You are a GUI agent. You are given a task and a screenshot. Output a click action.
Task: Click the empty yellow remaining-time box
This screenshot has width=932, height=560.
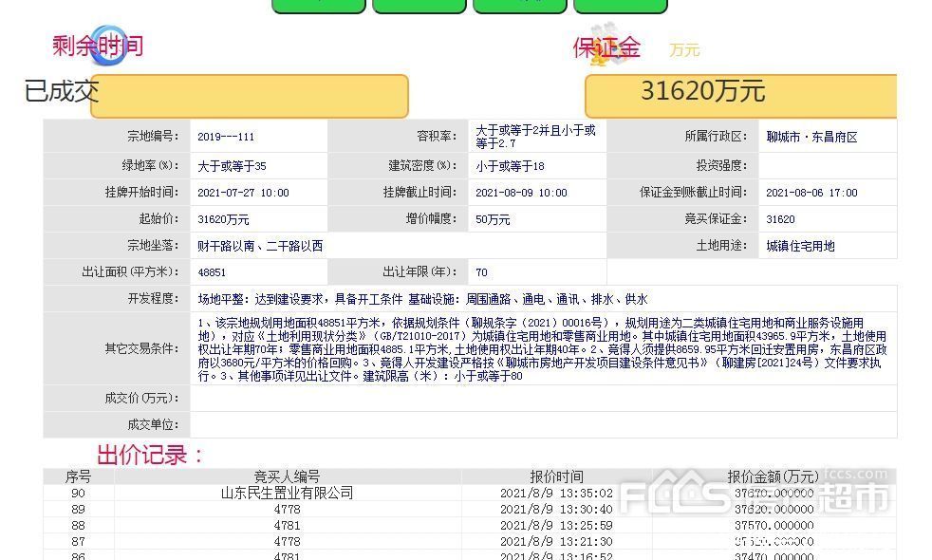(x=250, y=96)
